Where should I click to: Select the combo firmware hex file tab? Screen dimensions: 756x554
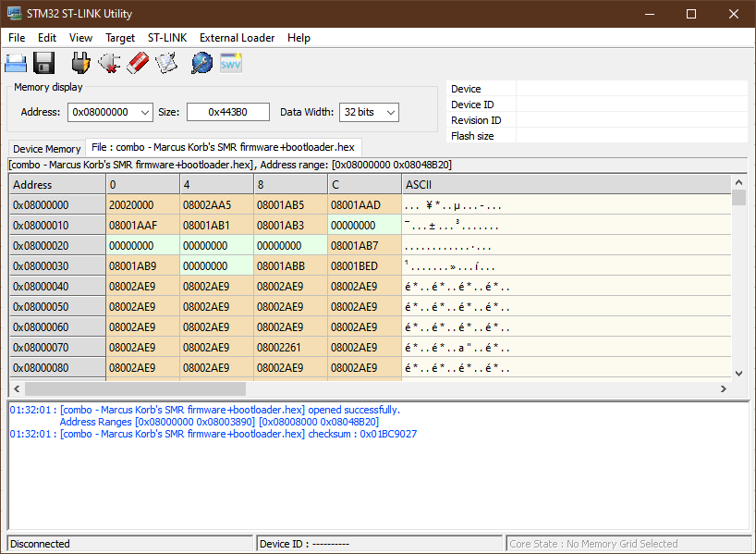click(224, 147)
